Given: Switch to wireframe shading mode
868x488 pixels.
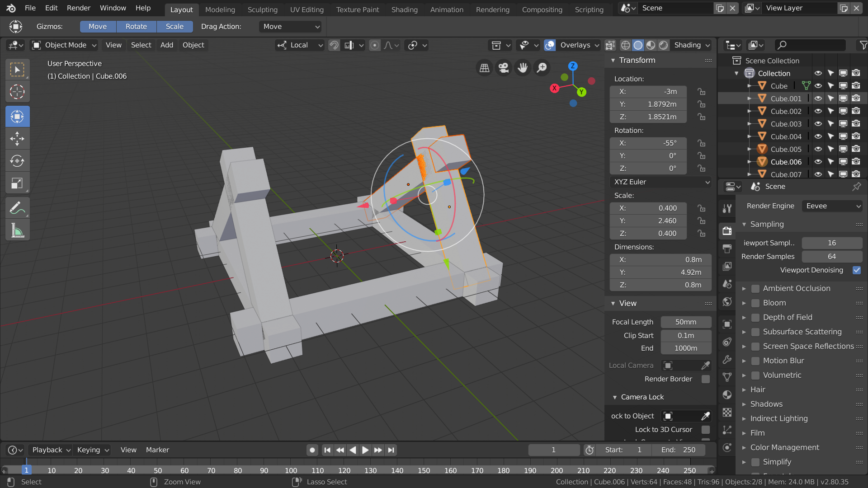Looking at the screenshot, I should tap(626, 45).
